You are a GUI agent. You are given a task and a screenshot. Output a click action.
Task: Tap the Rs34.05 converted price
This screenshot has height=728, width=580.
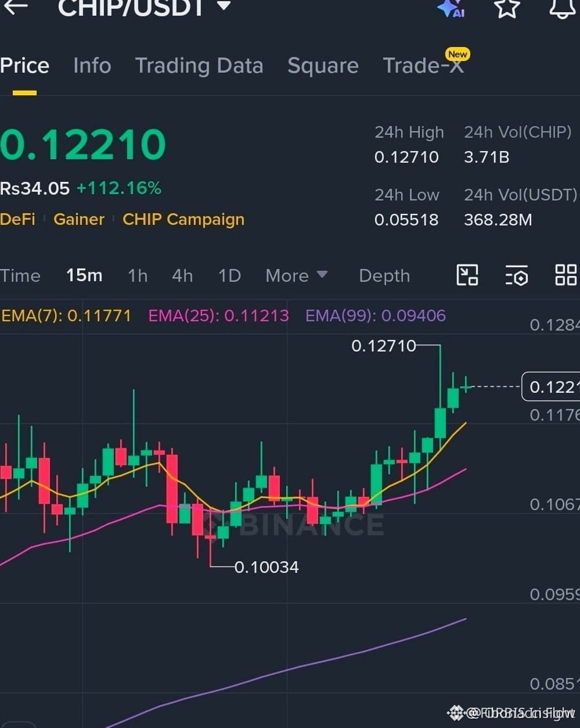tap(35, 188)
